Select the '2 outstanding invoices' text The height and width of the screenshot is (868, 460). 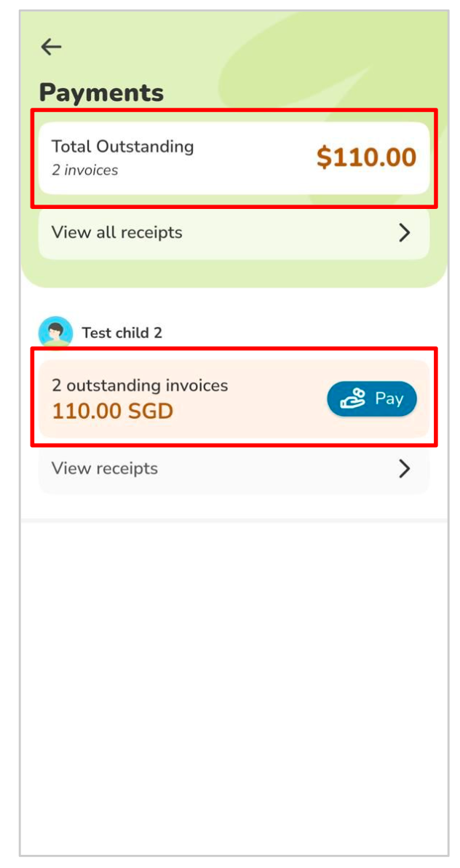tap(140, 385)
